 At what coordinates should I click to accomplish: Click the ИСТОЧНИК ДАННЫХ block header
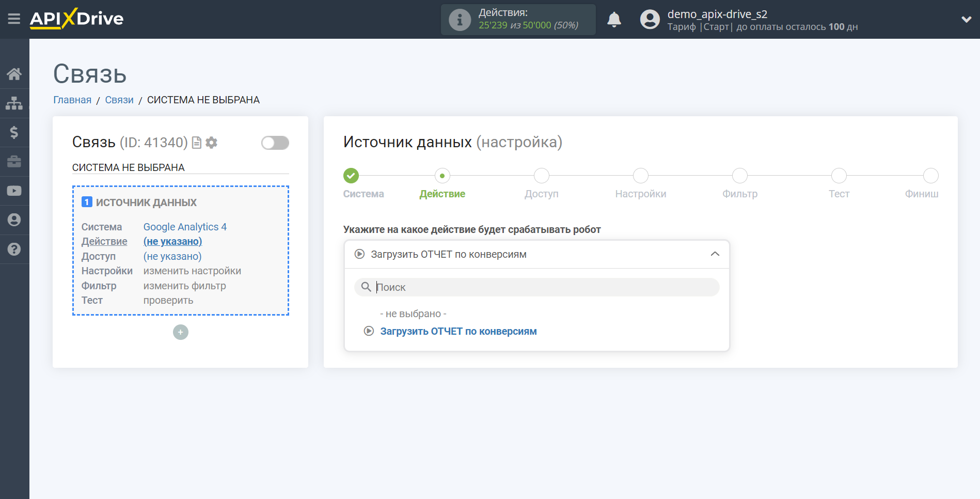click(x=146, y=202)
